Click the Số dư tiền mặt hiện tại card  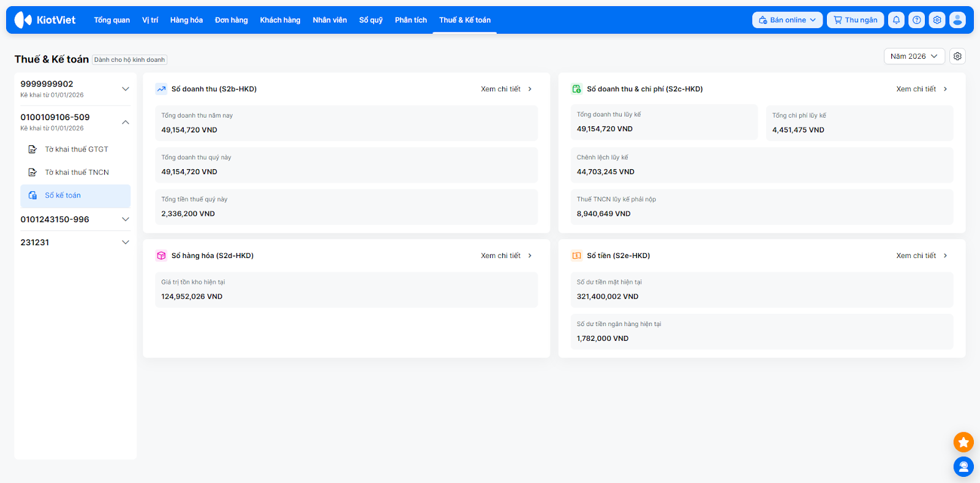pos(762,290)
